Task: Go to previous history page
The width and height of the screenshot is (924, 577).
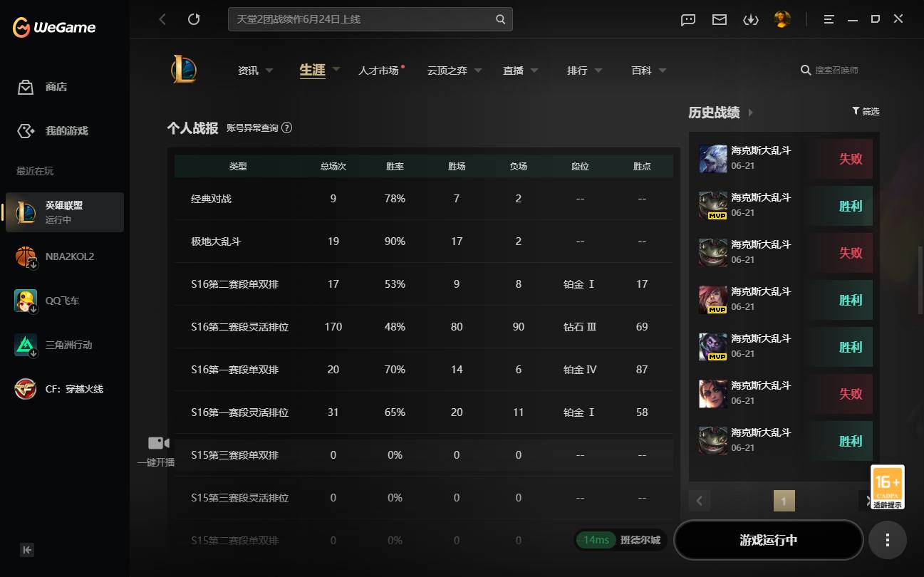Action: tap(700, 501)
